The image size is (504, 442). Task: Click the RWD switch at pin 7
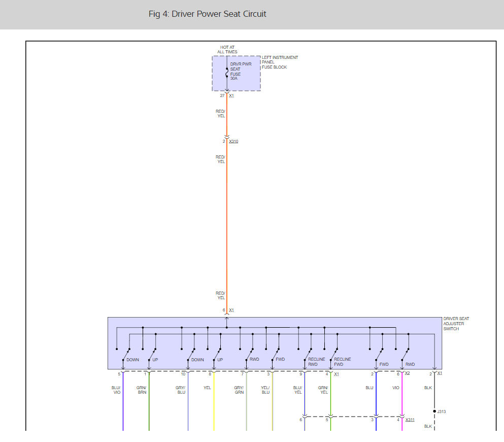(x=249, y=355)
